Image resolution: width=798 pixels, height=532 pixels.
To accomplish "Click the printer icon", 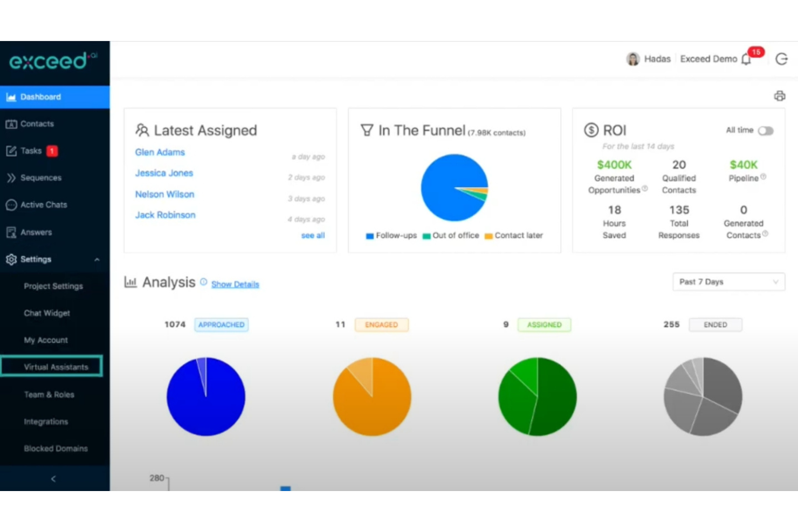I will pos(779,96).
